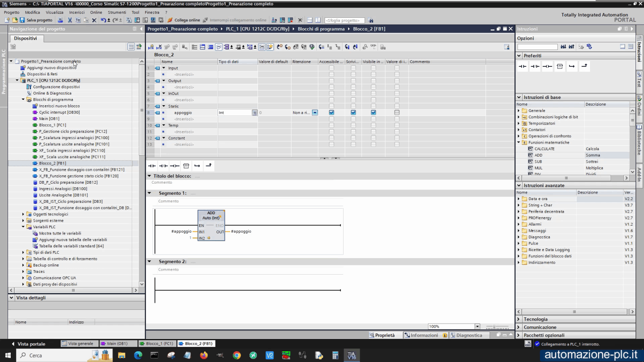Enable the Valore di impostazione checkbox for appoggio
The image size is (644, 362).
click(x=397, y=113)
